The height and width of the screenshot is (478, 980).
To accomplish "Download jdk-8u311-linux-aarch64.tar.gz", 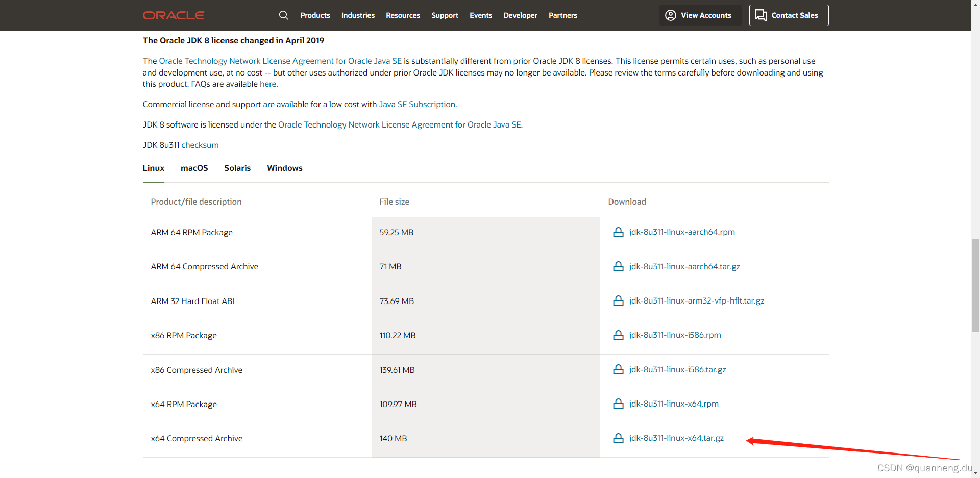I will pyautogui.click(x=684, y=266).
